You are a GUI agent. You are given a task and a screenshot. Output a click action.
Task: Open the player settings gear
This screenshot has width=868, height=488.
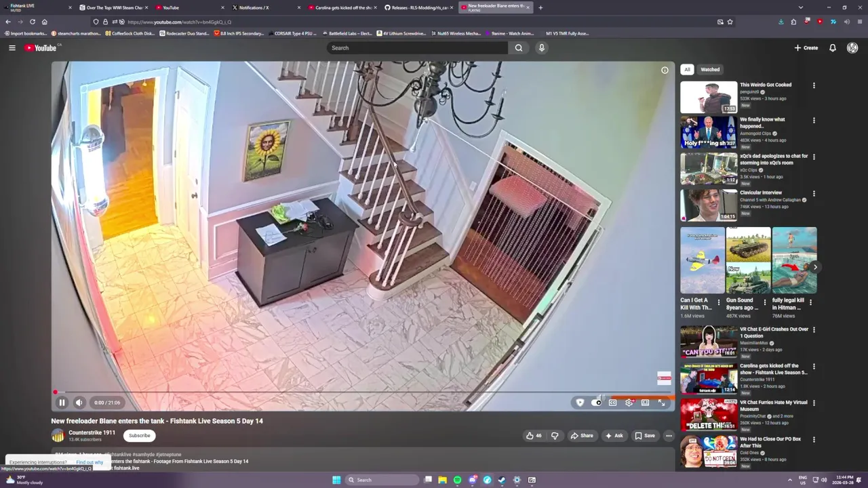(x=629, y=403)
